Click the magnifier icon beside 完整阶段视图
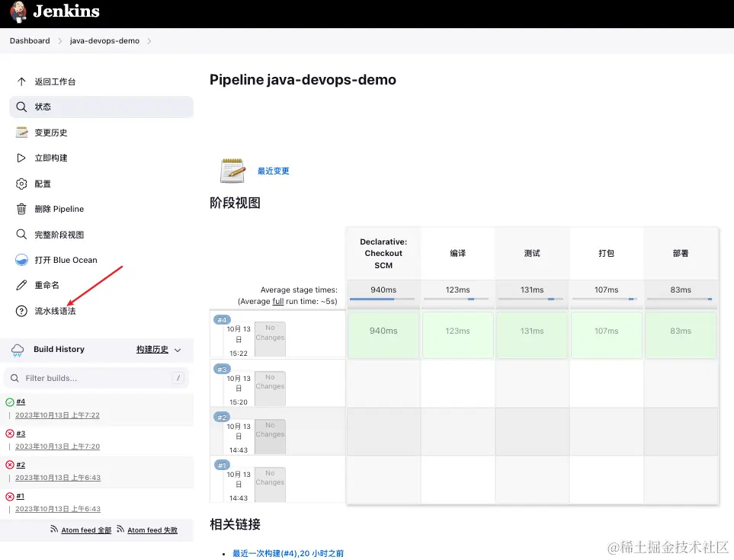734x560 pixels. (x=21, y=234)
